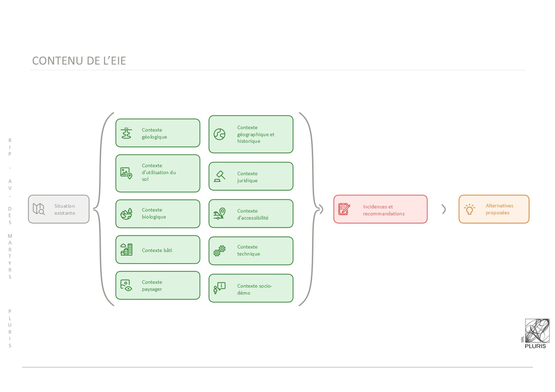Screen dimensions: 555x392
Task: Click the CONTENU DE L'EIE title
Action: pos(79,61)
